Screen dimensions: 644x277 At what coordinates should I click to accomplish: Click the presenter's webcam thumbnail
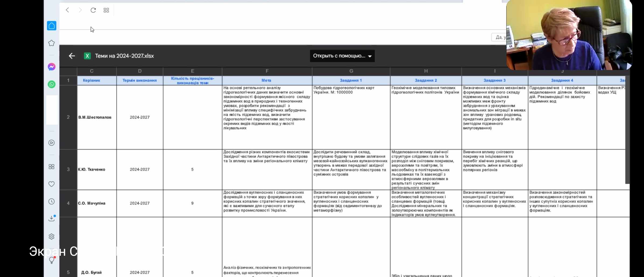pos(569,35)
